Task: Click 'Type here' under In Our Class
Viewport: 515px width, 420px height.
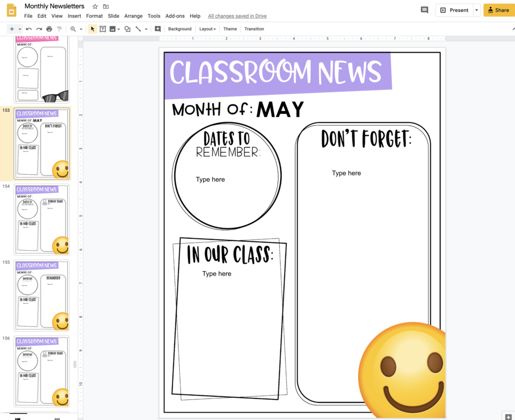Action: pyautogui.click(x=217, y=274)
